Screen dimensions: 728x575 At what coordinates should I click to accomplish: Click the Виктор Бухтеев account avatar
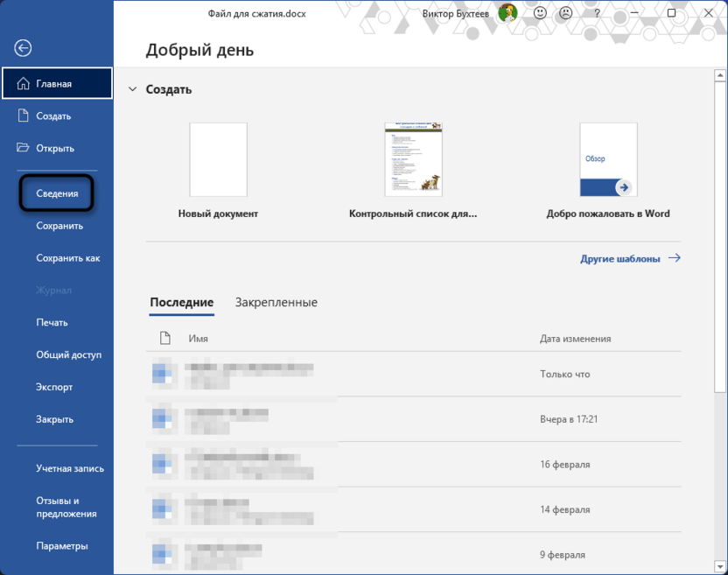pyautogui.click(x=507, y=13)
